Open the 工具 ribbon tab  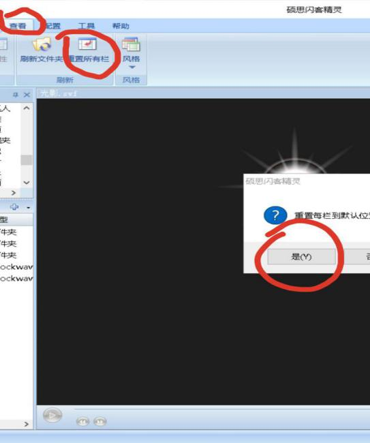point(86,26)
